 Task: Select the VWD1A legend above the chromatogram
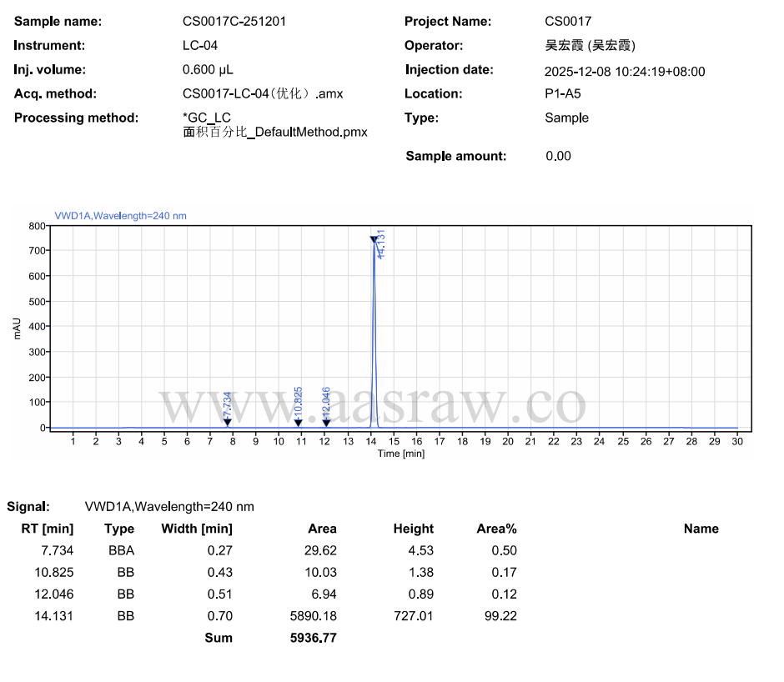point(121,216)
